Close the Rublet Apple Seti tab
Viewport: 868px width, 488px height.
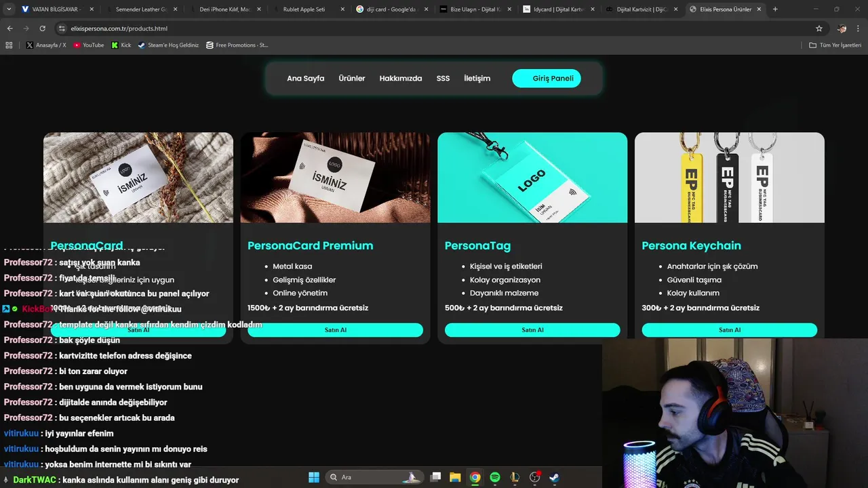(342, 9)
